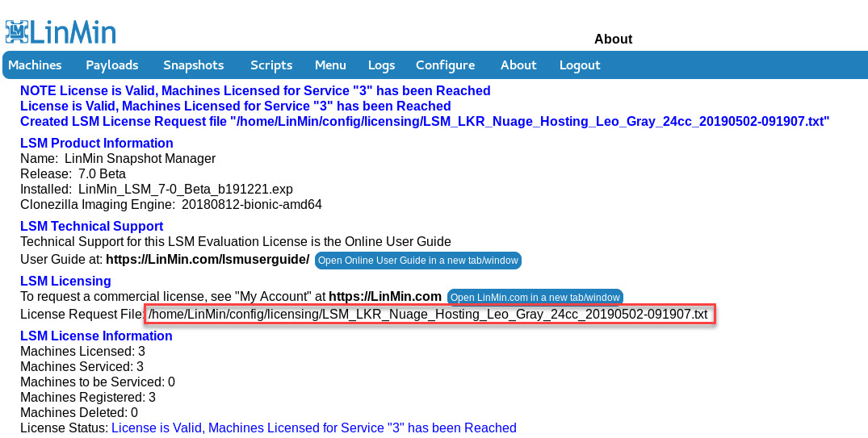Click the LinMin.com/lsmuserguide URL text
The height and width of the screenshot is (438, 868).
pos(208,260)
